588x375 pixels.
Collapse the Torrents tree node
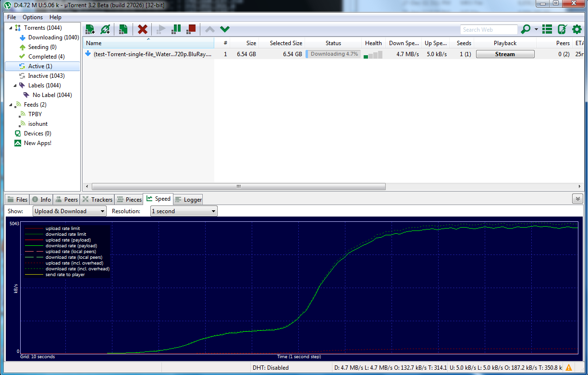[x=11, y=28]
